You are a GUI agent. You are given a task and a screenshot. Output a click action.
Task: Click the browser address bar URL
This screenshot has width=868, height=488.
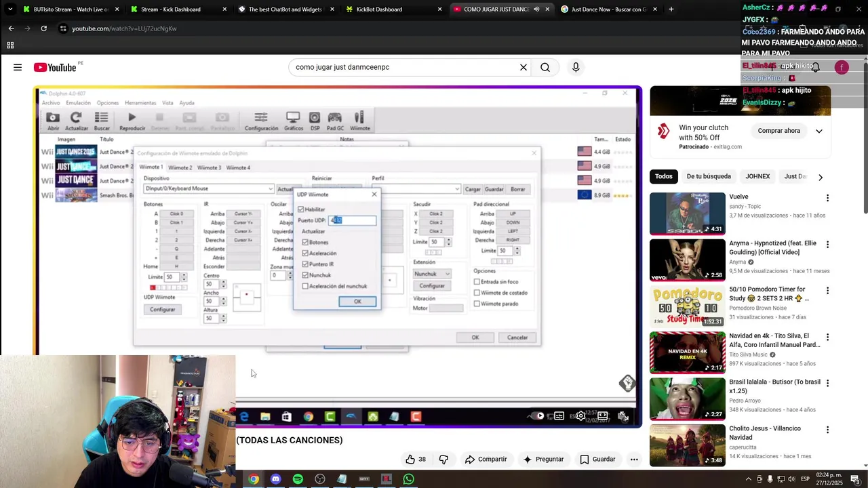pyautogui.click(x=124, y=28)
